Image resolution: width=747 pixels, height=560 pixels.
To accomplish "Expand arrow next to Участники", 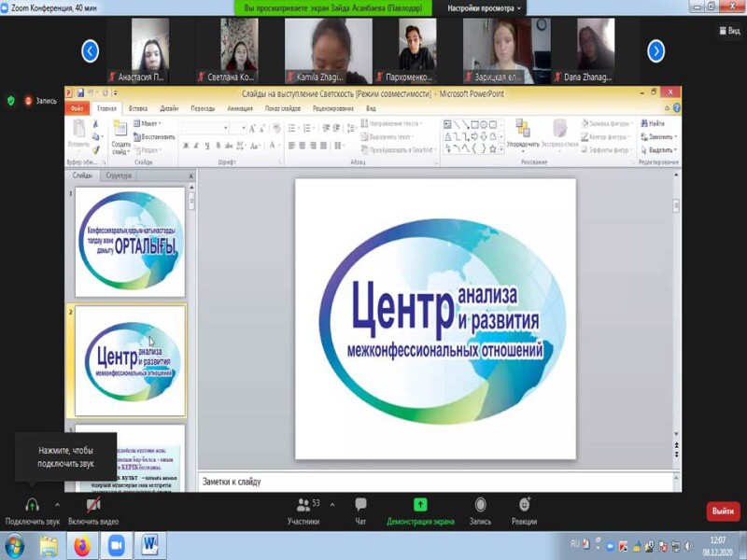I will [332, 505].
